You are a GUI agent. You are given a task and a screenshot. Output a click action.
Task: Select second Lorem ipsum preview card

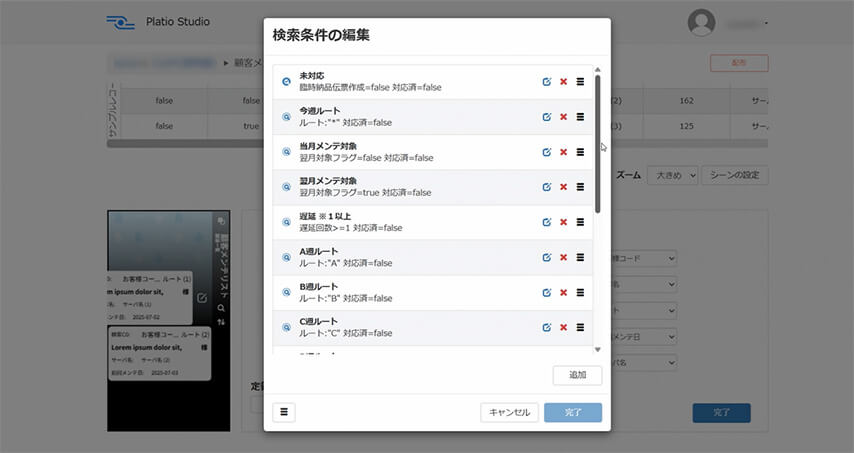pyautogui.click(x=159, y=353)
